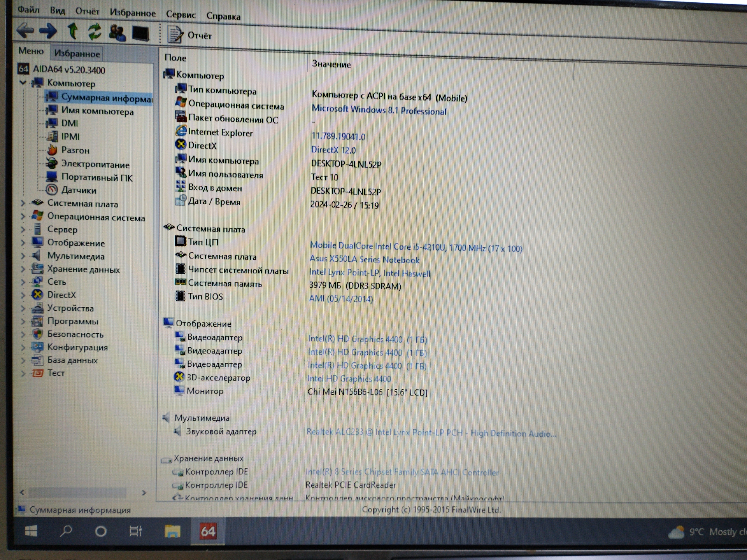Viewport: 747px width, 560px height.
Task: Click the Refresh toolbar icon
Action: [95, 32]
